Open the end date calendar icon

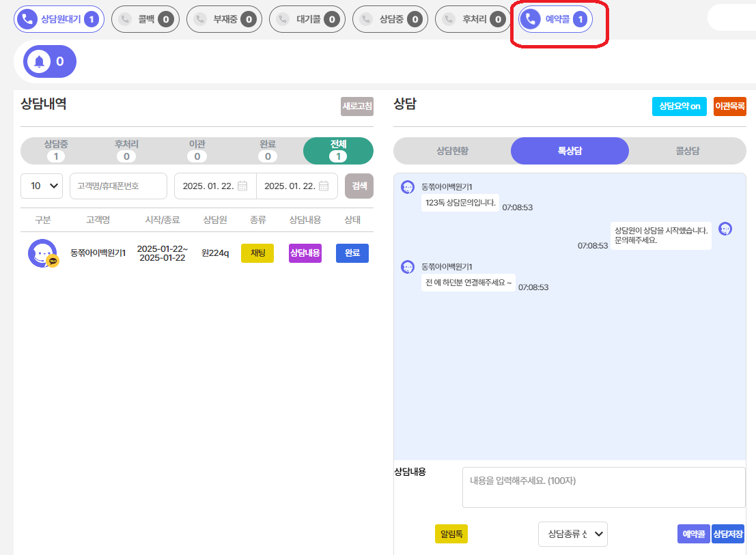pos(324,186)
